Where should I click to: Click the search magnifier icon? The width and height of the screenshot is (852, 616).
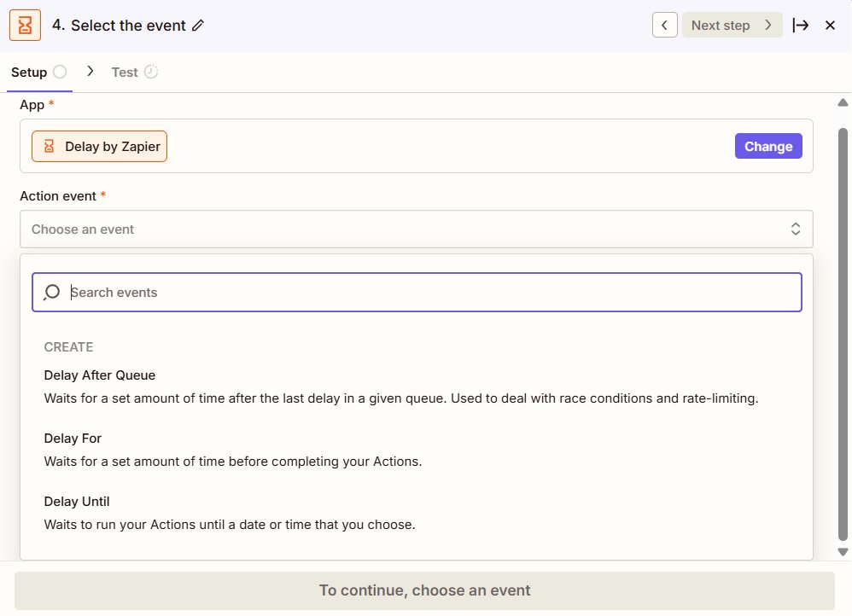(x=52, y=293)
